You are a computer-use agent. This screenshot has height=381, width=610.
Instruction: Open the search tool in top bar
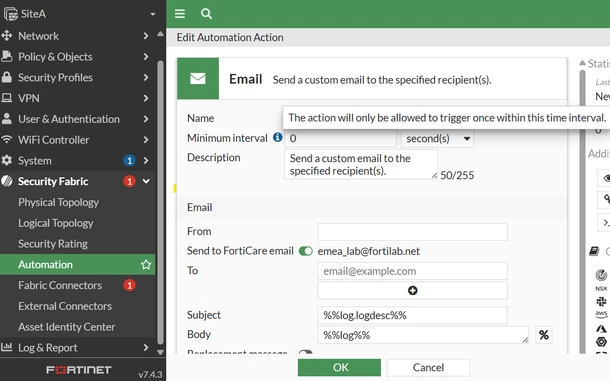pyautogui.click(x=206, y=14)
